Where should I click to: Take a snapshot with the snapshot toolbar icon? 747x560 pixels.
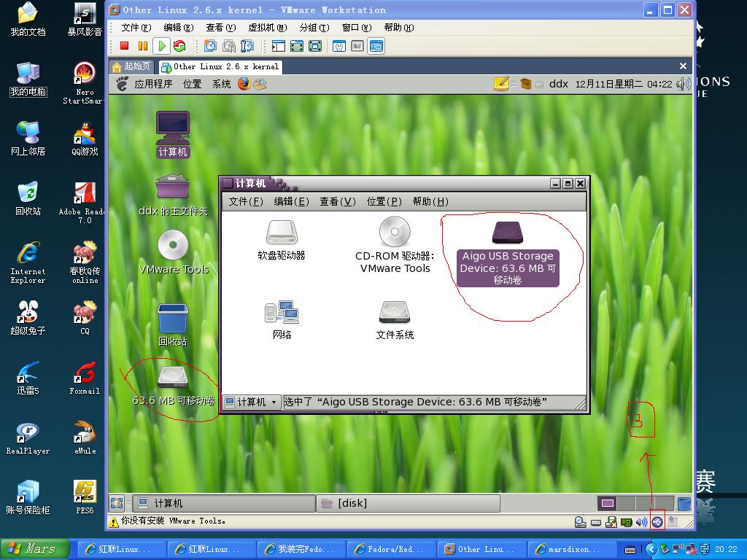[209, 46]
